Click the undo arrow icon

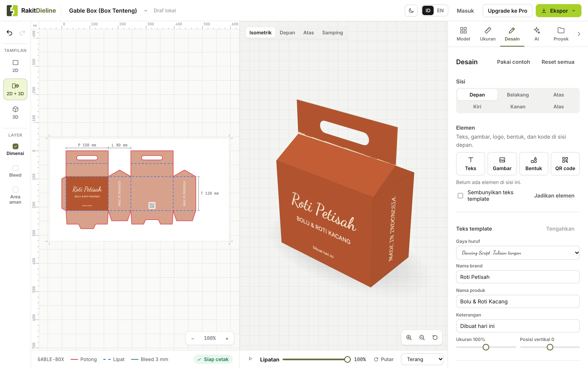(x=9, y=33)
